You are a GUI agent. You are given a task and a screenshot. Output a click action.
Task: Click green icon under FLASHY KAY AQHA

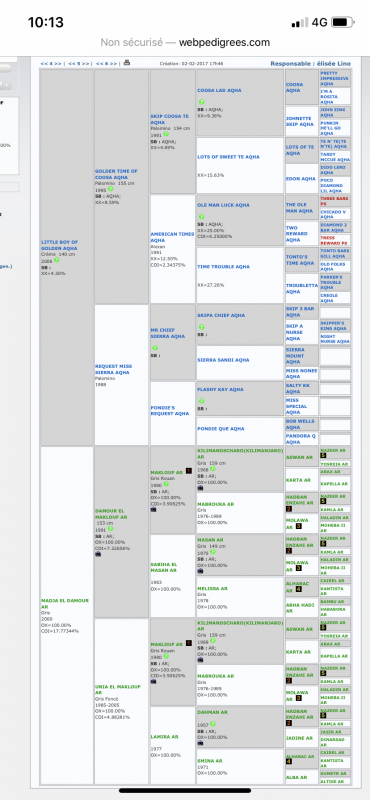point(202,401)
